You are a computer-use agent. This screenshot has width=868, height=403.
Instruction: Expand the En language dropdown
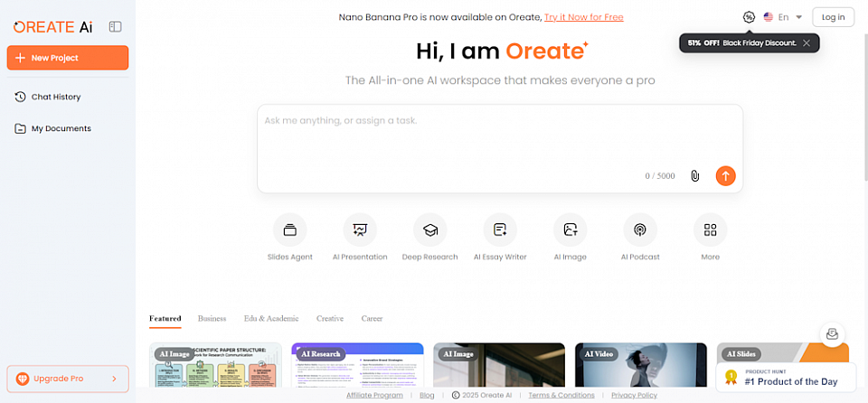tap(783, 17)
